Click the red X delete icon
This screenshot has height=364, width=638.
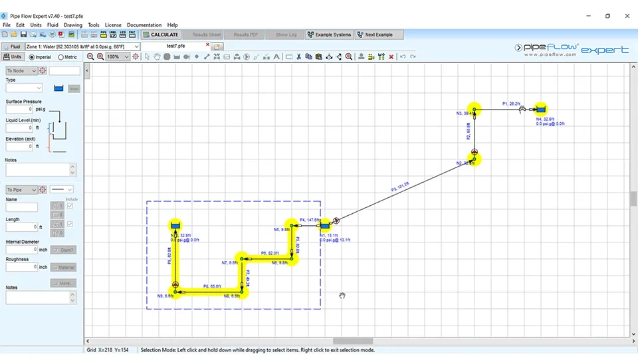[391, 57]
